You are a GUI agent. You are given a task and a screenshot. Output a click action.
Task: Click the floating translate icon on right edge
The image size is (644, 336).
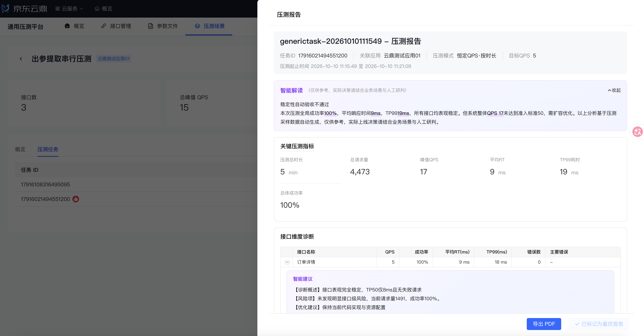click(x=637, y=132)
